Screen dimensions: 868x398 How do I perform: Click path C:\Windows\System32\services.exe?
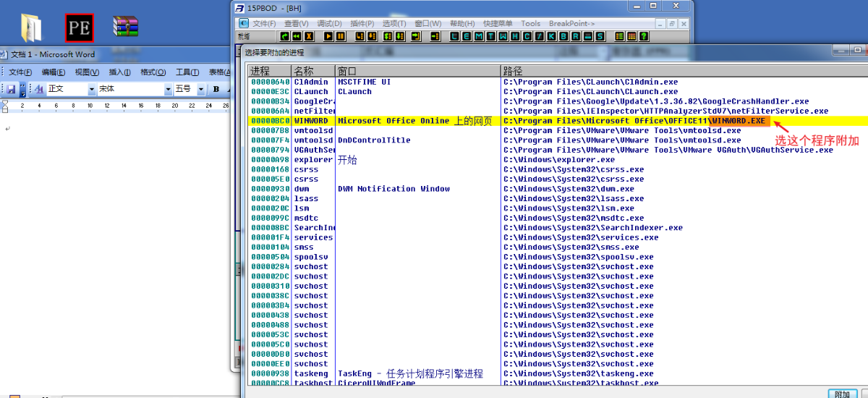(x=581, y=237)
